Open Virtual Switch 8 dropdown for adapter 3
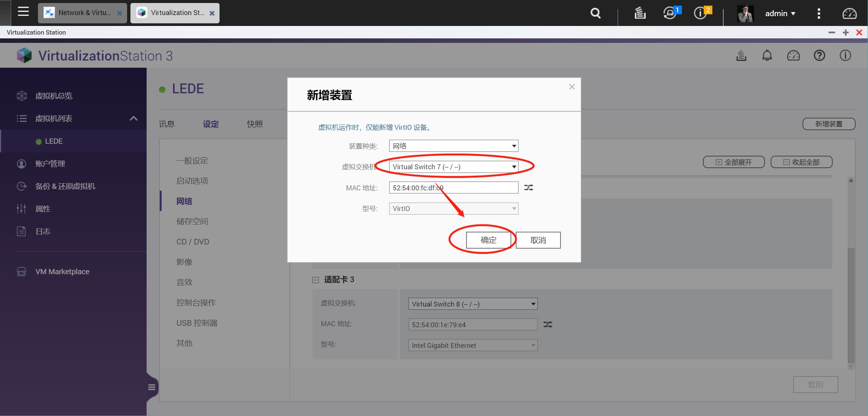The height and width of the screenshot is (416, 868). pos(473,304)
